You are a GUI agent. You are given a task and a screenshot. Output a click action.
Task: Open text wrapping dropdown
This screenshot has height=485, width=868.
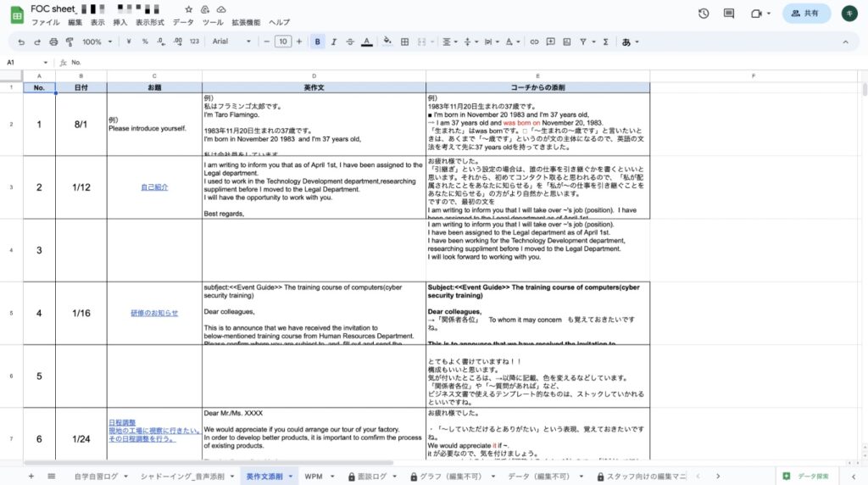(491, 42)
